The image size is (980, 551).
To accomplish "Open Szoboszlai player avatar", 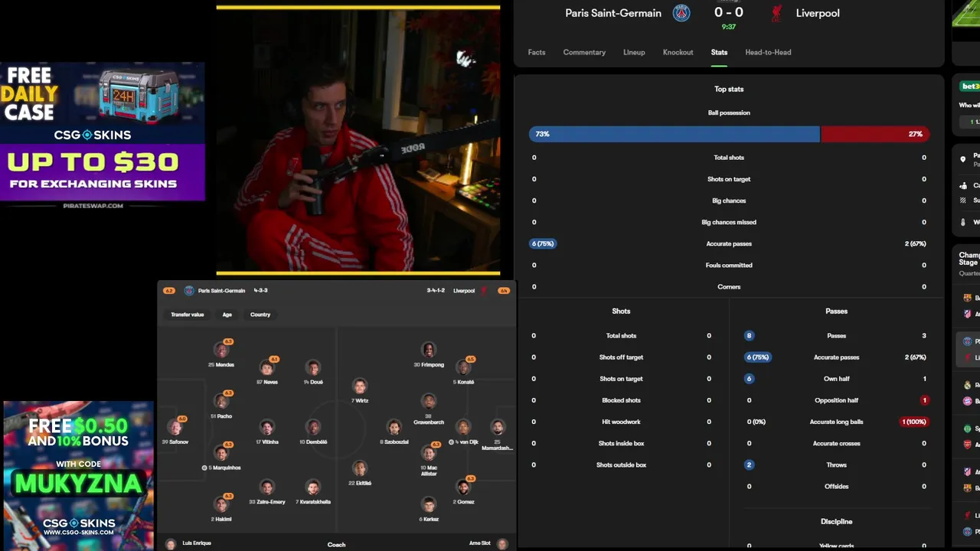I will coord(394,428).
